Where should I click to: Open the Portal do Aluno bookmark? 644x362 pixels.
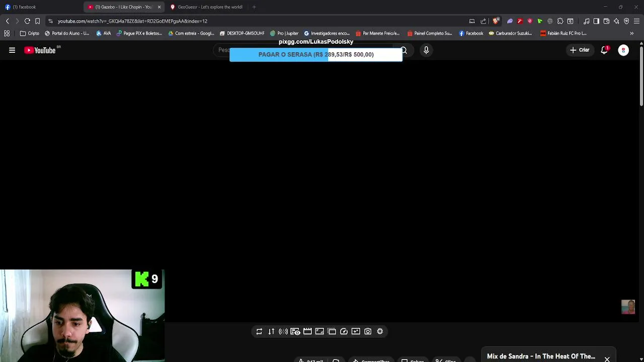(x=67, y=33)
